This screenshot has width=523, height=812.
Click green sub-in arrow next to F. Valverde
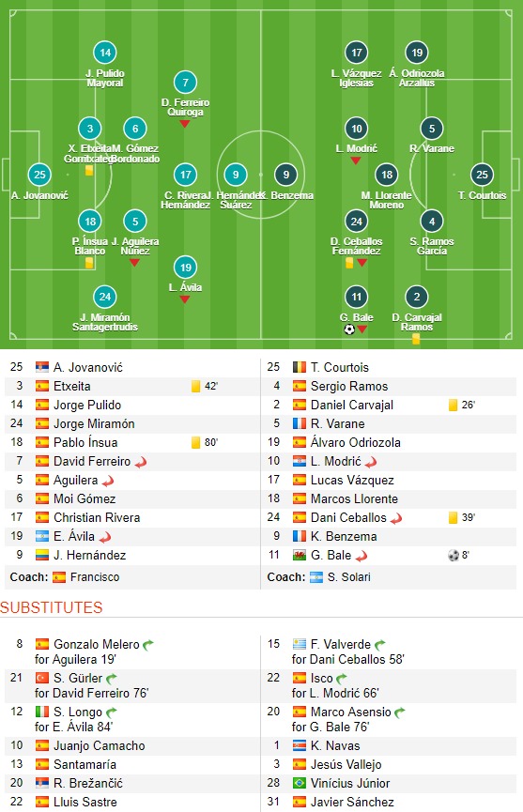pos(380,645)
